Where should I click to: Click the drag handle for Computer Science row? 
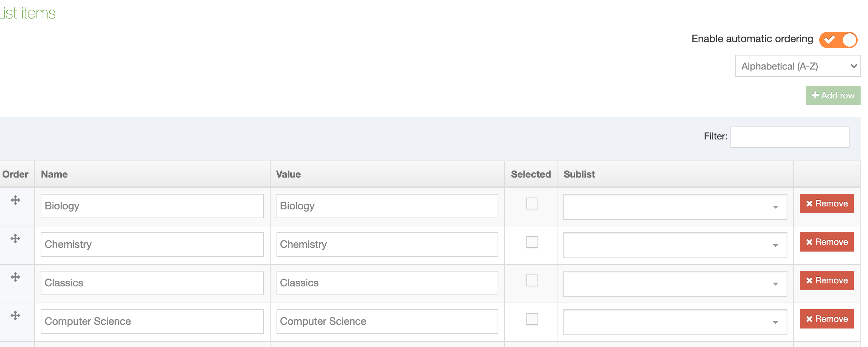[x=15, y=316]
